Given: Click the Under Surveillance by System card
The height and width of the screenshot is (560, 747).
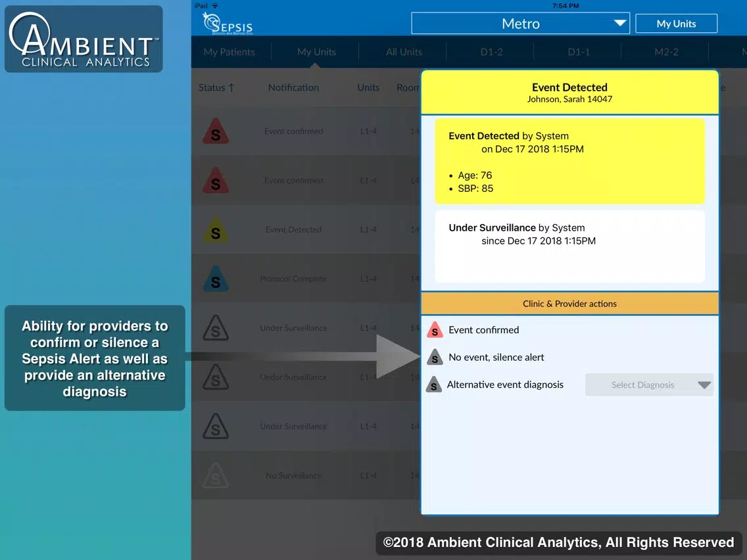Looking at the screenshot, I should click(569, 246).
